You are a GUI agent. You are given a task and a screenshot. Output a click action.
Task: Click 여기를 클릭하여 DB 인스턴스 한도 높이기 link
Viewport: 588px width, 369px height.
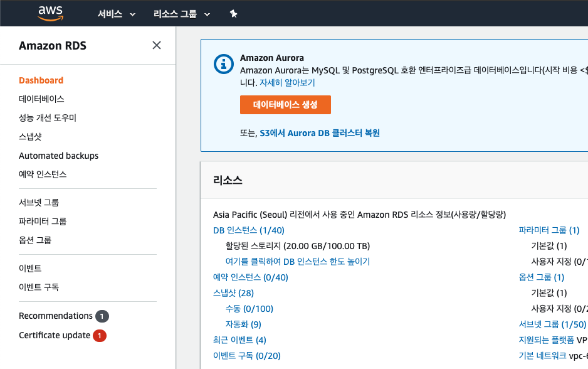[297, 261]
